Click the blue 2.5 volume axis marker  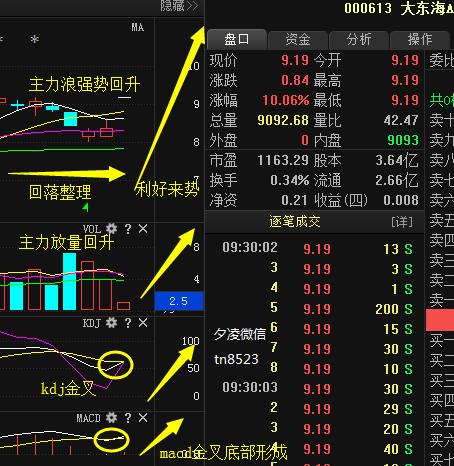[x=179, y=301]
